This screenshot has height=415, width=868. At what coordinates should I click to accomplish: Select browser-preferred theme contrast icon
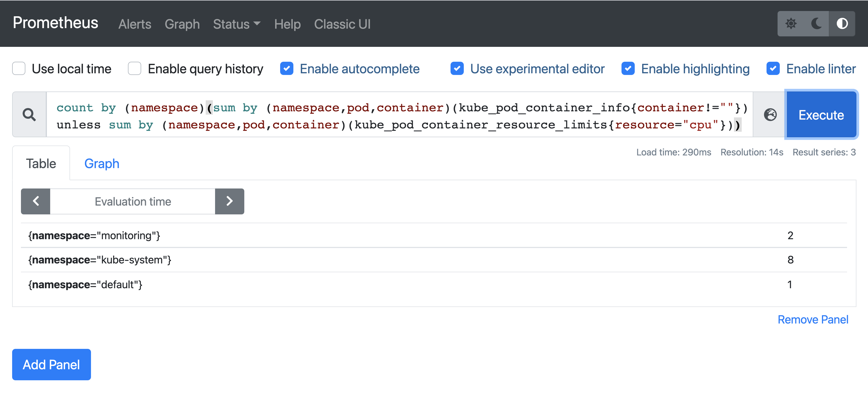click(x=842, y=24)
